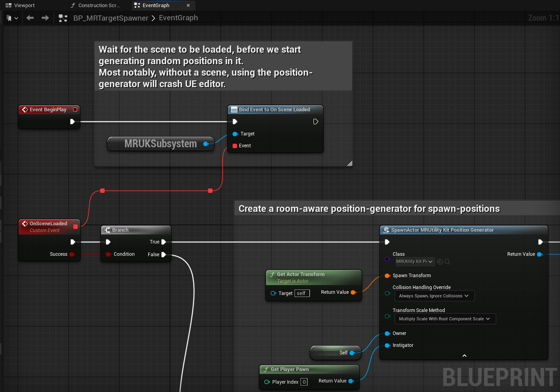
Task: Open the Class selection dropdown
Action: pyautogui.click(x=414, y=262)
